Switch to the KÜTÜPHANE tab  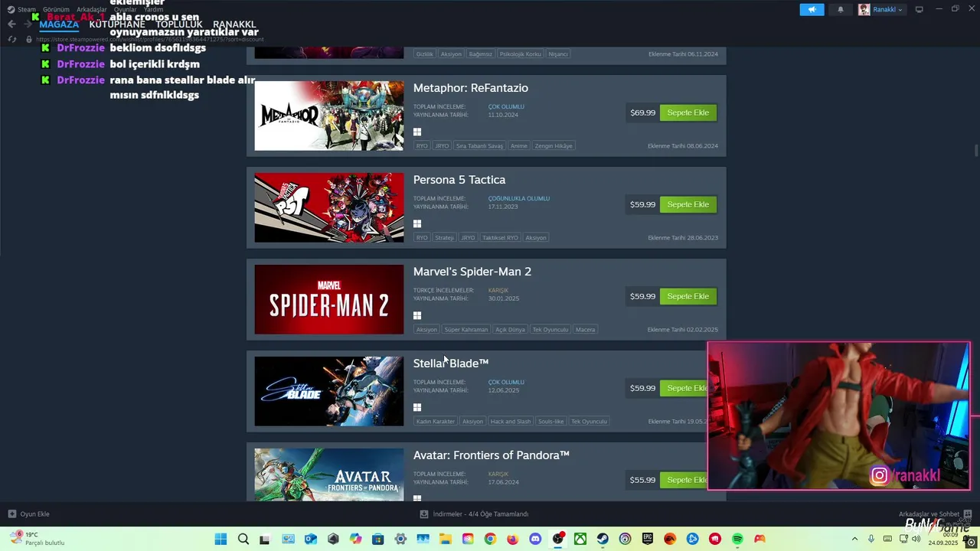pos(117,24)
